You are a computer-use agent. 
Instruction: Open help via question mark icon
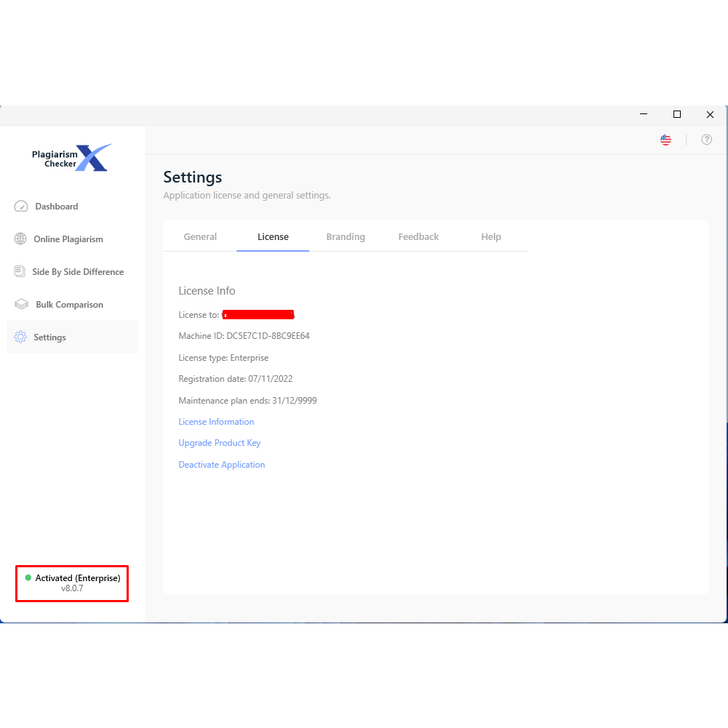coord(706,140)
